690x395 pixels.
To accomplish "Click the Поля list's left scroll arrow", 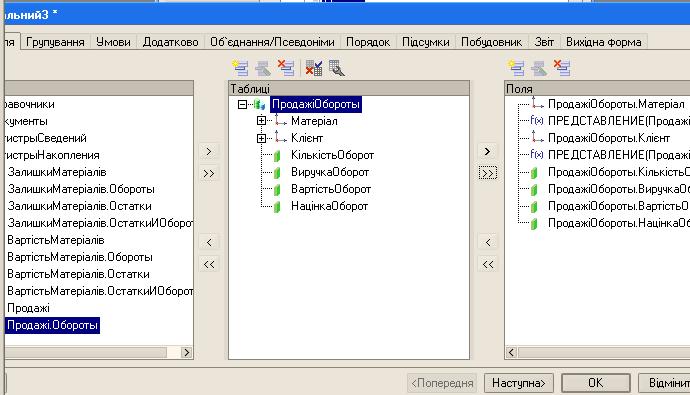I will click(x=511, y=352).
